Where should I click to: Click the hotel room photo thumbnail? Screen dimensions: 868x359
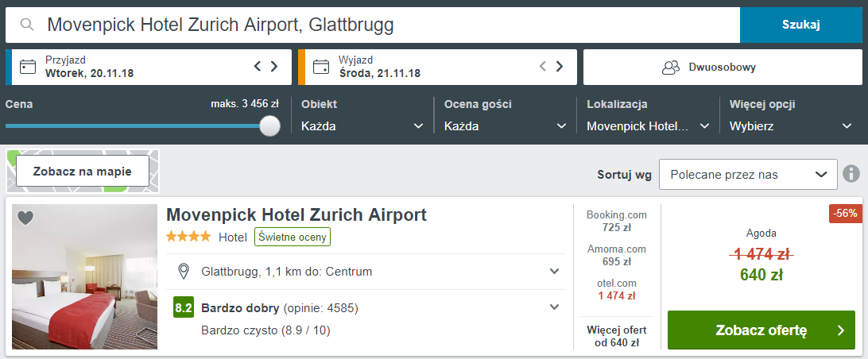85,276
